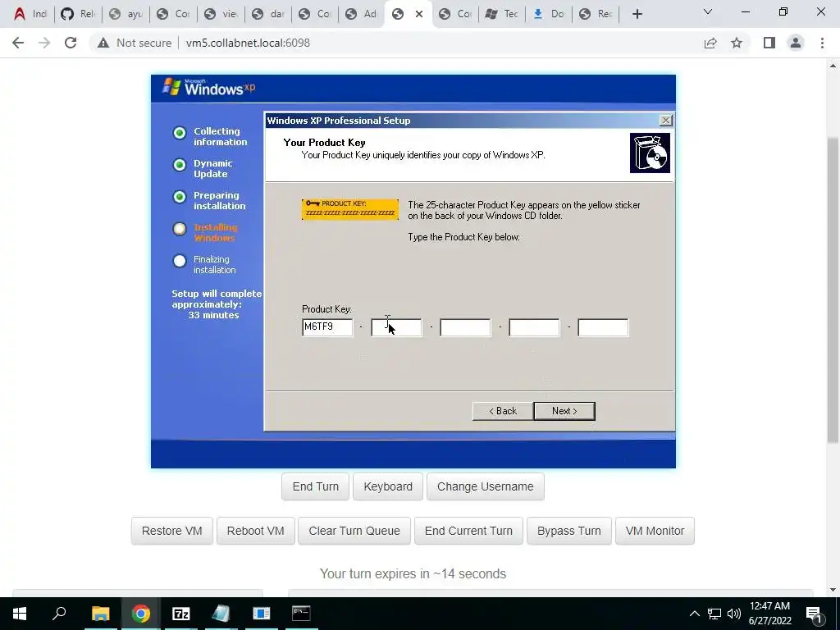
Task: Switch to the 'Ind' tab
Action: (x=30, y=14)
